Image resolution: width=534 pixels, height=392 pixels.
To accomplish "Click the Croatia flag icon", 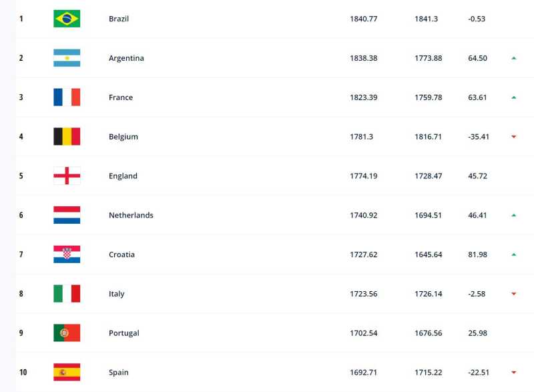I will point(67,254).
